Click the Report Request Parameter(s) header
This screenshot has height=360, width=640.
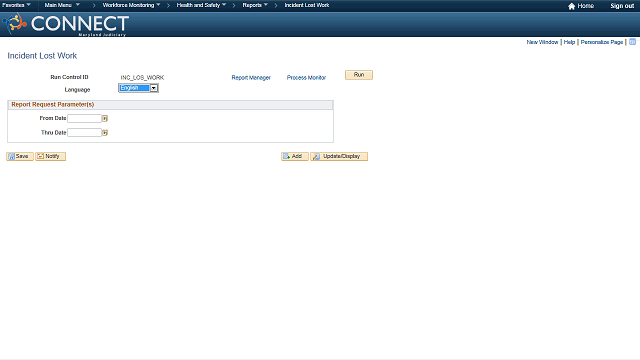(x=170, y=105)
